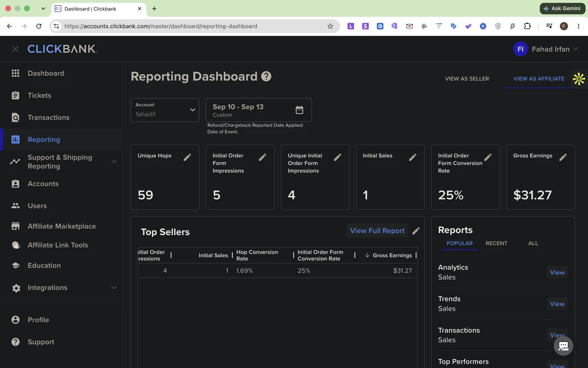Sort by the Initial Sales column header
Image resolution: width=588 pixels, height=368 pixels.
[x=213, y=255]
